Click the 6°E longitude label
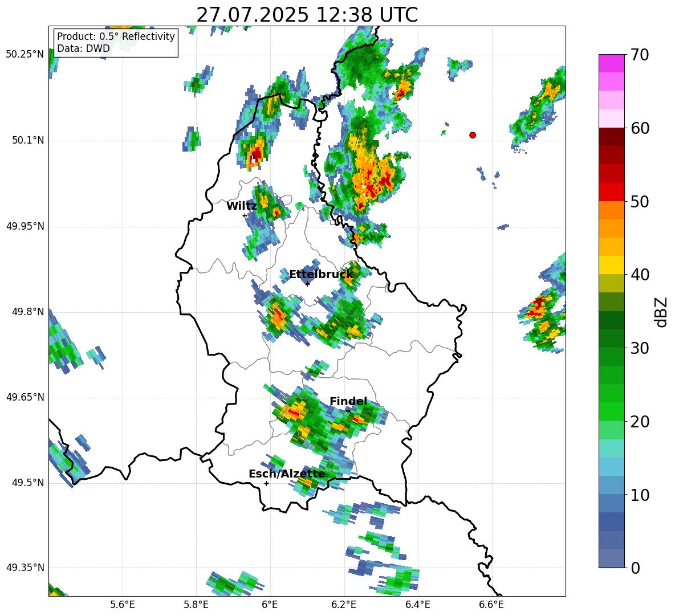Screen dimensions: 675x616 (270, 605)
